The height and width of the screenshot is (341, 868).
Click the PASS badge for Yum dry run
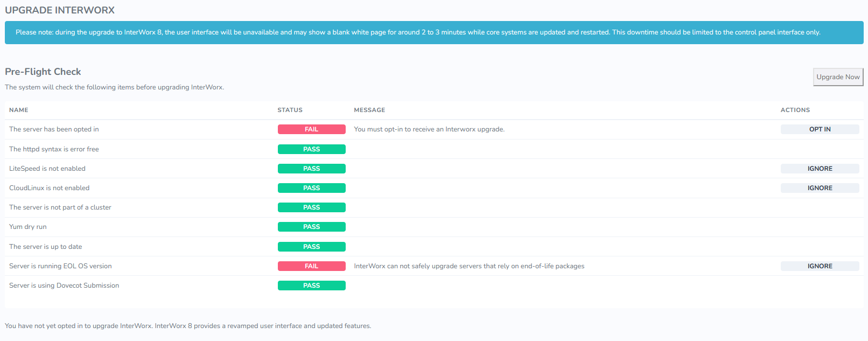pyautogui.click(x=311, y=227)
